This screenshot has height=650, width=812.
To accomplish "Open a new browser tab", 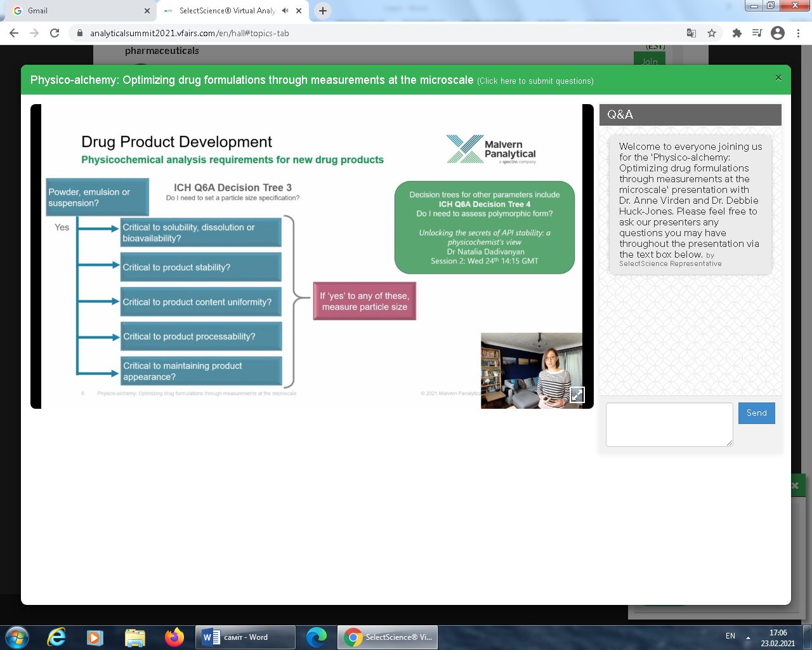I will tap(323, 11).
